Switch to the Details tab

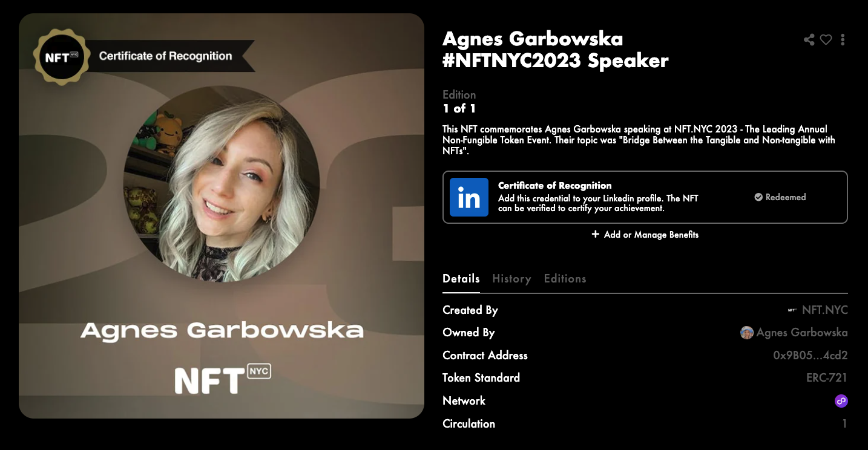pos(461,279)
